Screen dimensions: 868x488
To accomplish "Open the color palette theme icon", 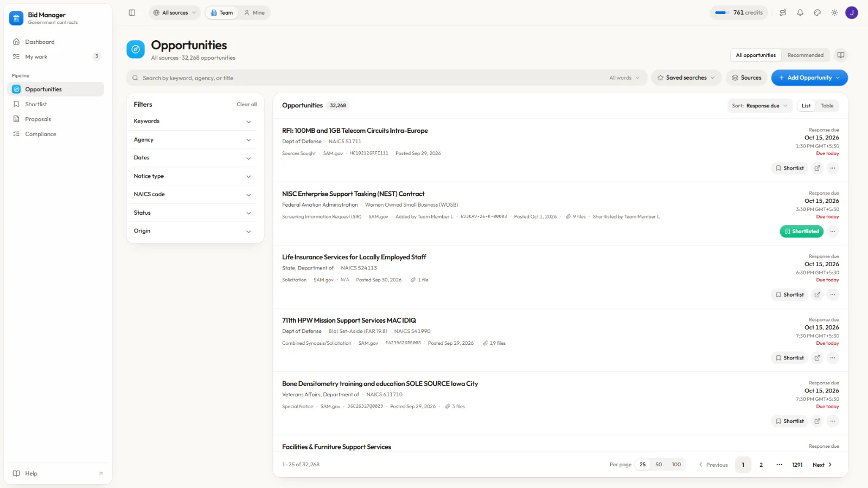I will pyautogui.click(x=818, y=12).
